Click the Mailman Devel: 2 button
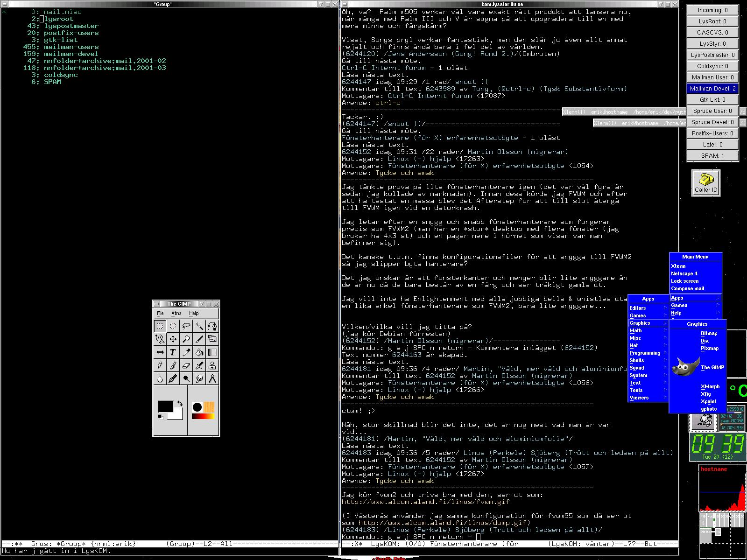 [712, 88]
